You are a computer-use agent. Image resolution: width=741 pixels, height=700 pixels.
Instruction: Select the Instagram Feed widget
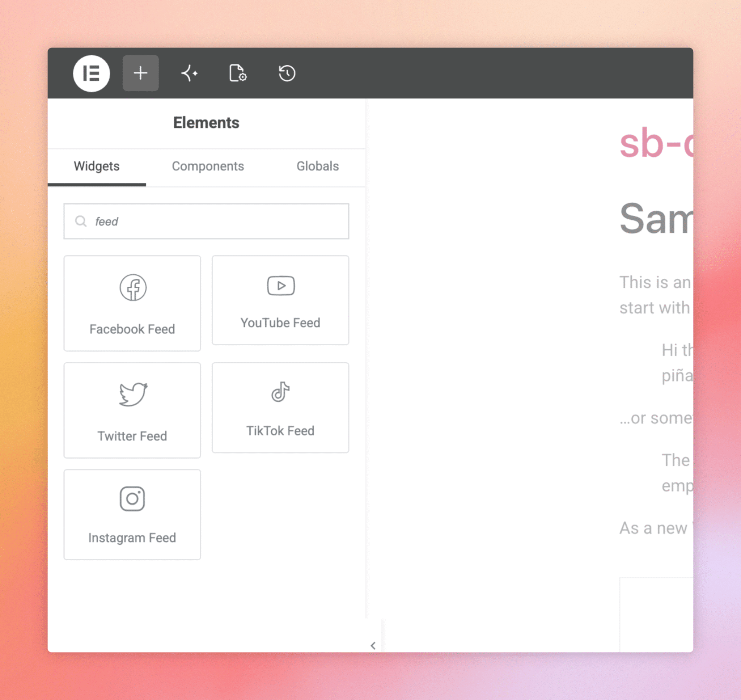click(x=132, y=515)
